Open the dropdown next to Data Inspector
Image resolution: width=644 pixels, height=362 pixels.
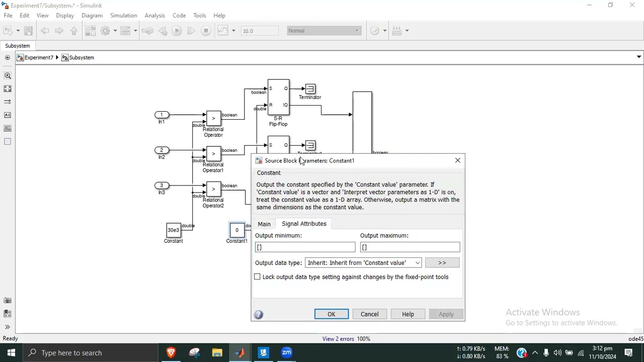pos(233,31)
